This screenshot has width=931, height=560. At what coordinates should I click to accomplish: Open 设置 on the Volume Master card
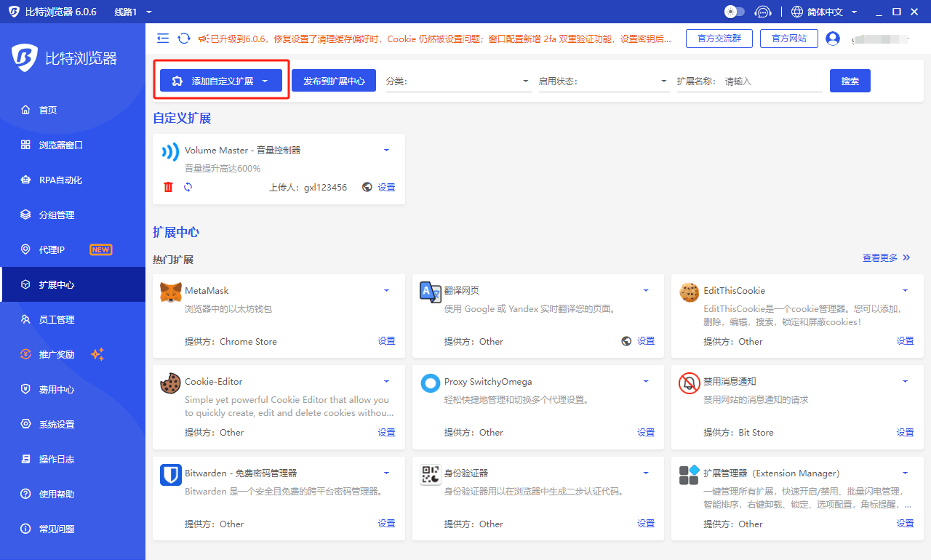[x=386, y=187]
